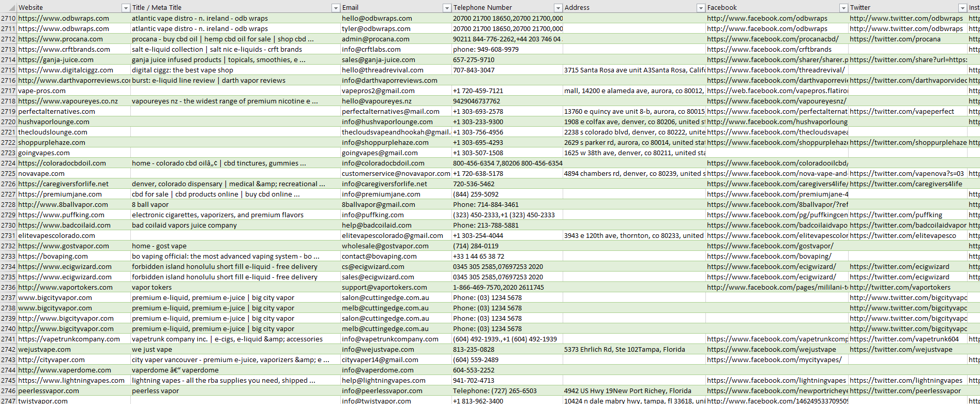Select the info@vapetrunkcompany.com email cell
Screen dimensions: 980x404
[396, 339]
